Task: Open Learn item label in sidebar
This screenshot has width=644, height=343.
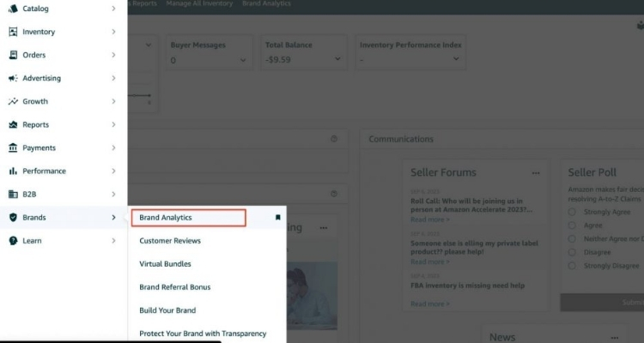Action: coord(32,241)
